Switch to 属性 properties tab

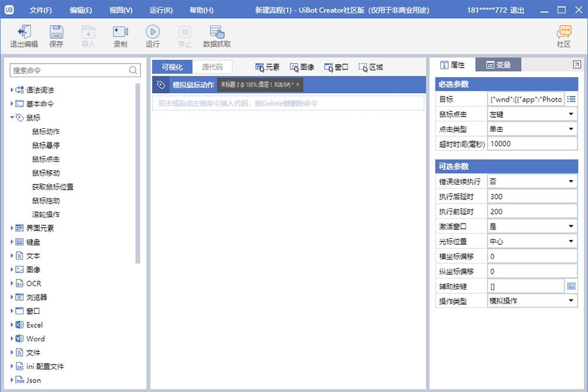(x=452, y=65)
